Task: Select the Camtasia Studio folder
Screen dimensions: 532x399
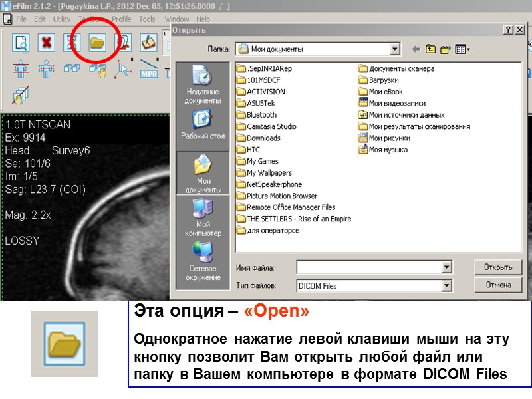Action: (267, 126)
